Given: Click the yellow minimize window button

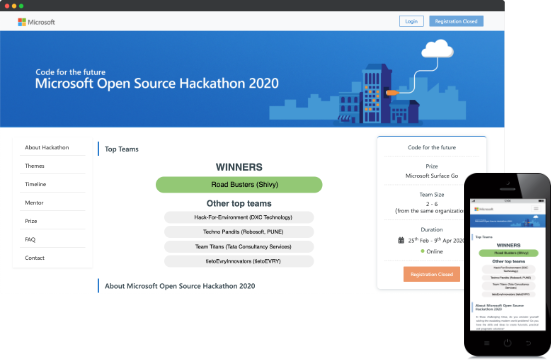Looking at the screenshot, I should click(x=14, y=6).
